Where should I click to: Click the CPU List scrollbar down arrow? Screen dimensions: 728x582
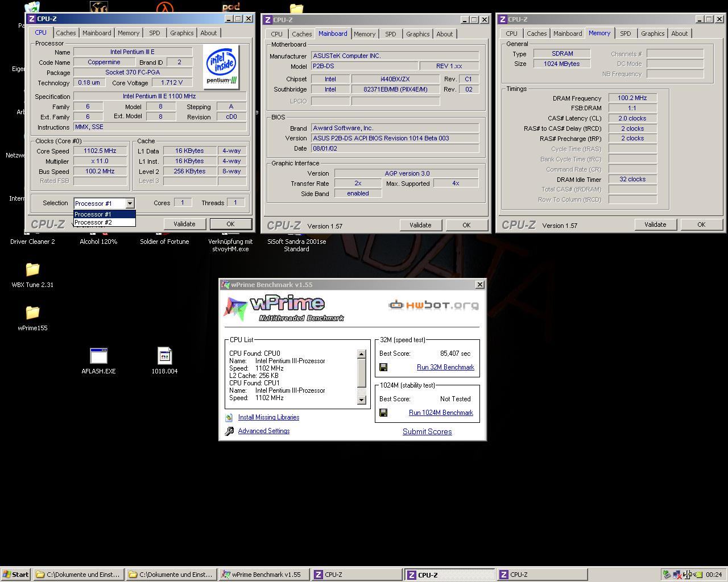pos(361,400)
